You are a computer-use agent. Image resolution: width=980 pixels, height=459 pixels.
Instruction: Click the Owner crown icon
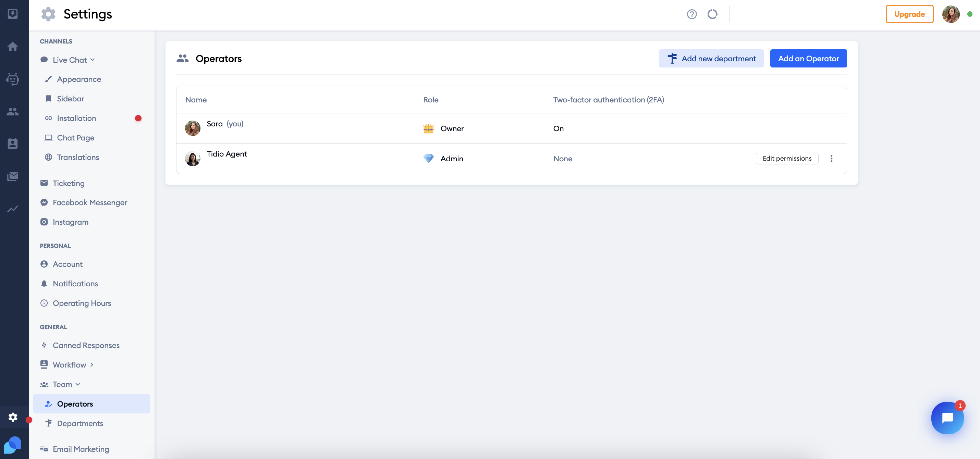point(428,128)
